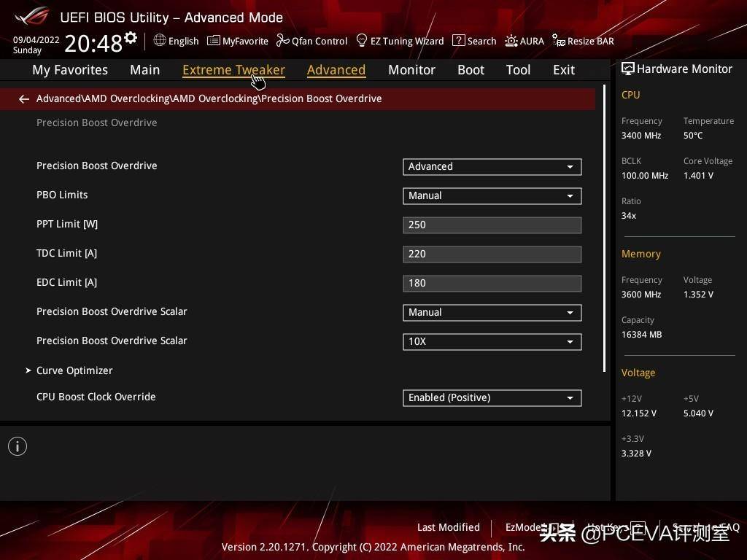Viewport: 747px width, 560px height.
Task: Click the 3600 MHz memory frequency value
Action: tap(641, 295)
